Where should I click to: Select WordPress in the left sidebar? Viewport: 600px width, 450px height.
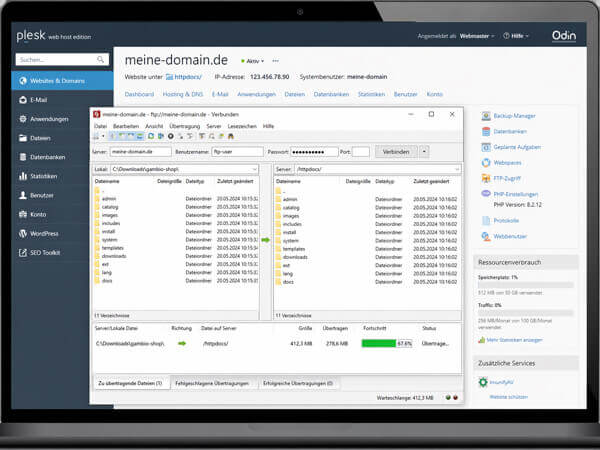coord(47,232)
